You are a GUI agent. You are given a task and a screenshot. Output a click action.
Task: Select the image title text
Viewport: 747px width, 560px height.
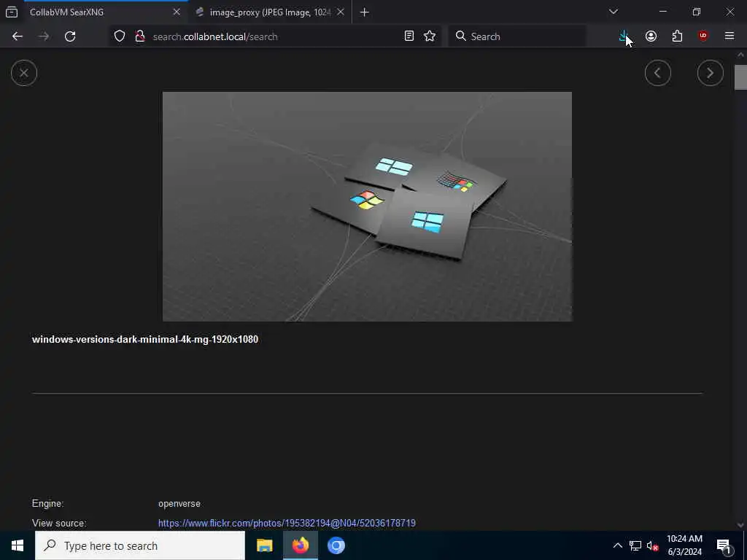(145, 340)
